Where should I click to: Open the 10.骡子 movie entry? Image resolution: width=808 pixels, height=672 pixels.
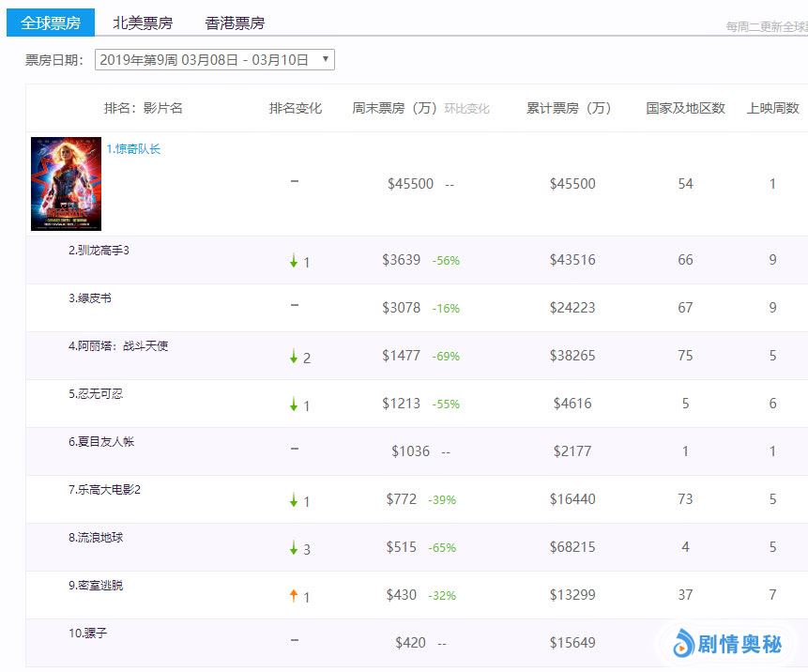(88, 634)
